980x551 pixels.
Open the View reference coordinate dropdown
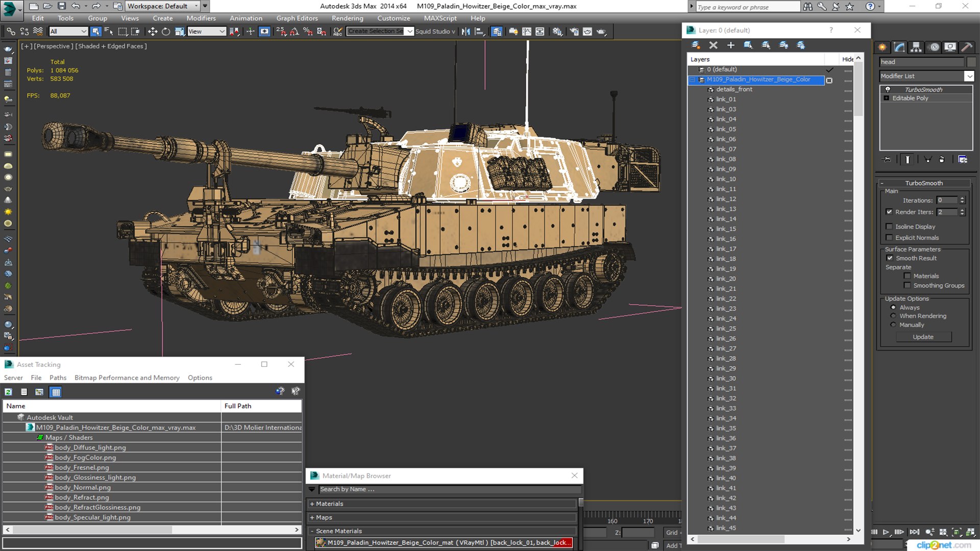coord(207,32)
